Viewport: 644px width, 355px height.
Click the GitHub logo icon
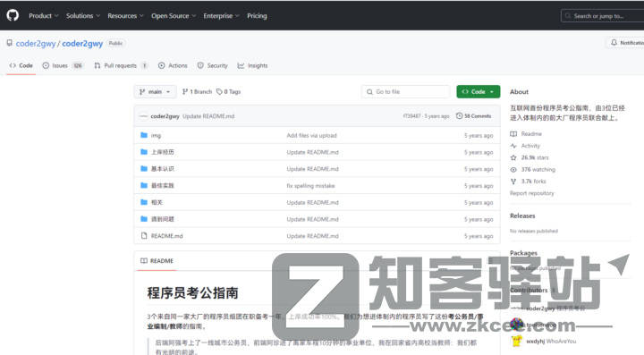click(13, 15)
